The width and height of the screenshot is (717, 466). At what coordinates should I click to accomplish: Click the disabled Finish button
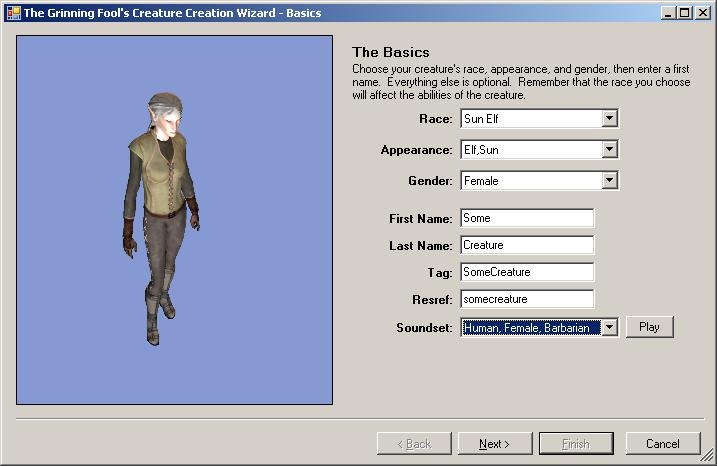pyautogui.click(x=575, y=444)
